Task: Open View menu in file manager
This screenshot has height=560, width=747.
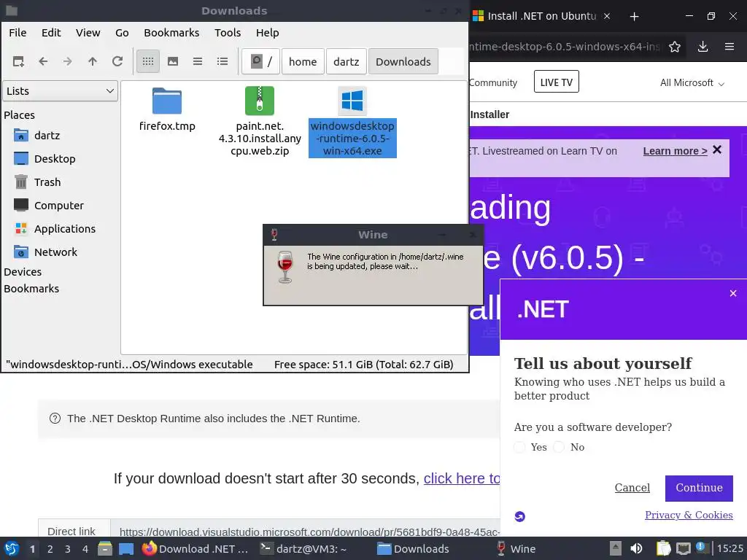Action: pyautogui.click(x=88, y=33)
